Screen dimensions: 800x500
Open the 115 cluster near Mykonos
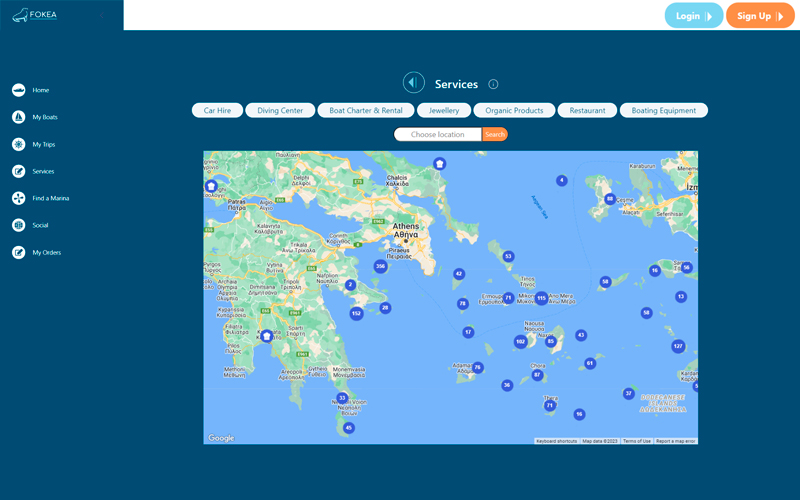point(541,298)
